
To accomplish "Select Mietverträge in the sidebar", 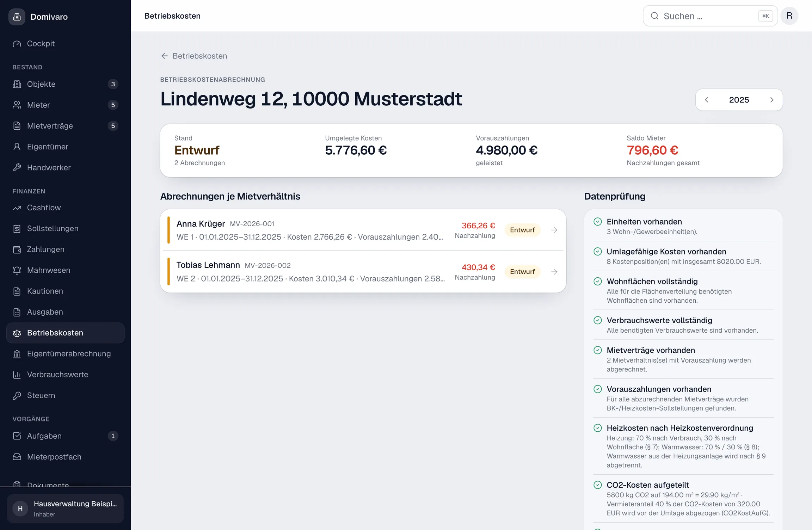I will pos(65,126).
